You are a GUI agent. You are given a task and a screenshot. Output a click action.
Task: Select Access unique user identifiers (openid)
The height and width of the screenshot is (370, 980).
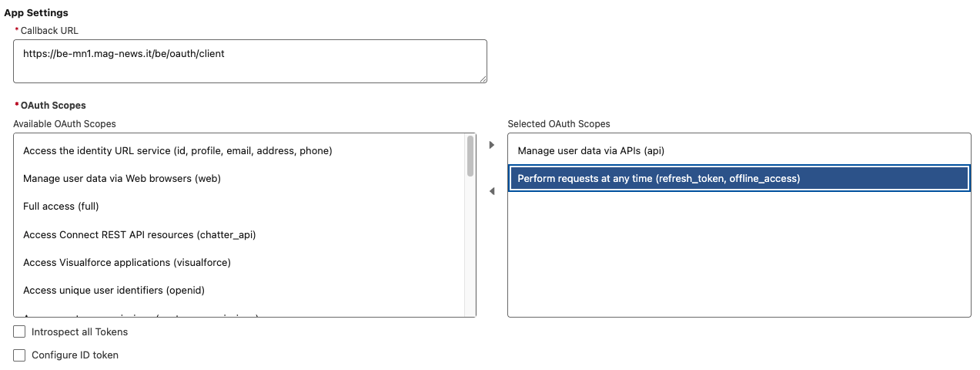114,291
